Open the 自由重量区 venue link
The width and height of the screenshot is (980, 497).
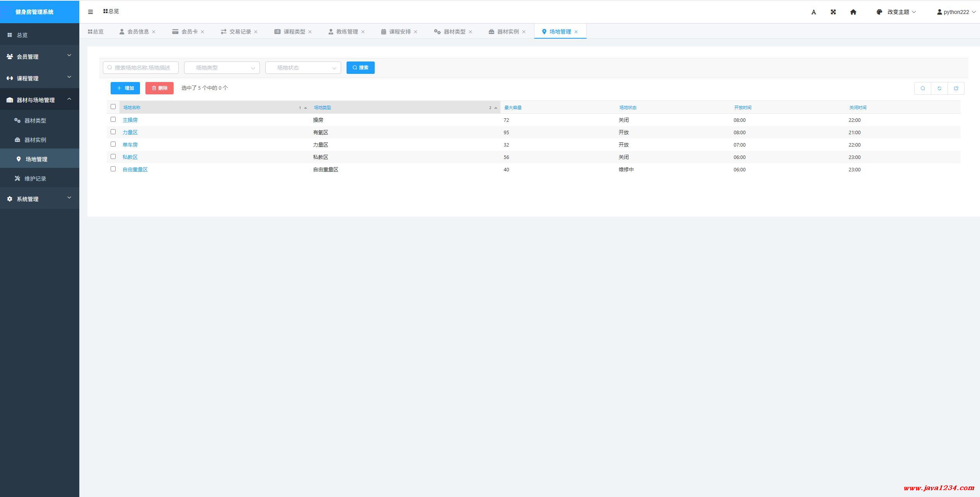(135, 169)
